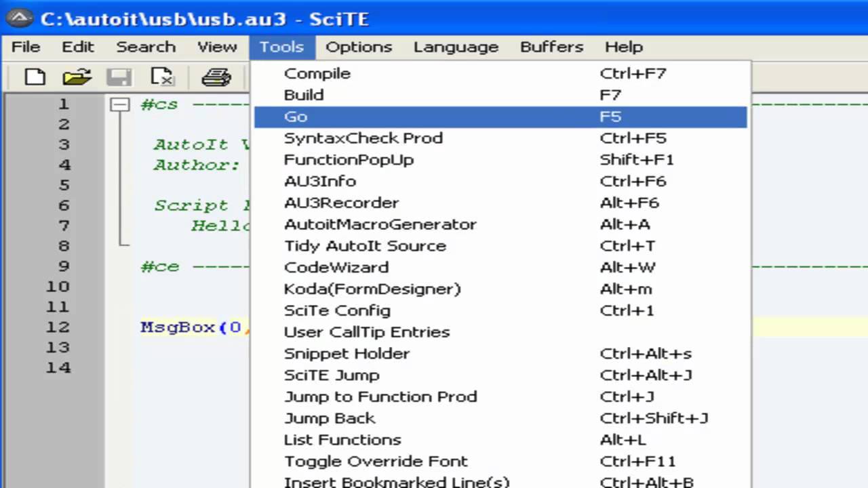Launch AU3Recorder from the menu
Image resolution: width=868 pixels, height=488 pixels.
(x=341, y=203)
